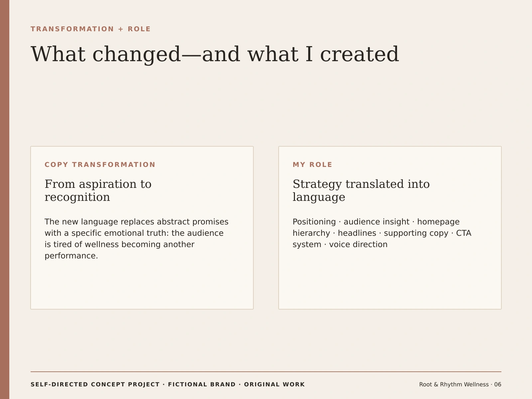Select the 'Strategy translated into language' heading

[x=361, y=191]
